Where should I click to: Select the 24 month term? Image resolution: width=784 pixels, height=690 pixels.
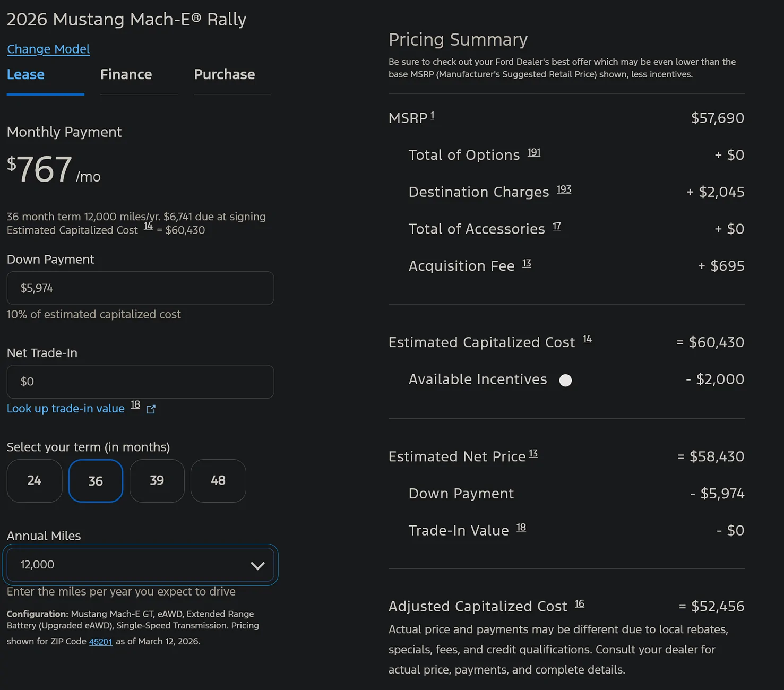35,481
